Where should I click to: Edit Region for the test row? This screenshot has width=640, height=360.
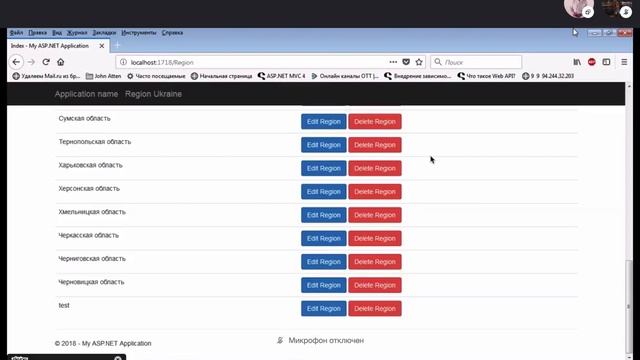(324, 309)
